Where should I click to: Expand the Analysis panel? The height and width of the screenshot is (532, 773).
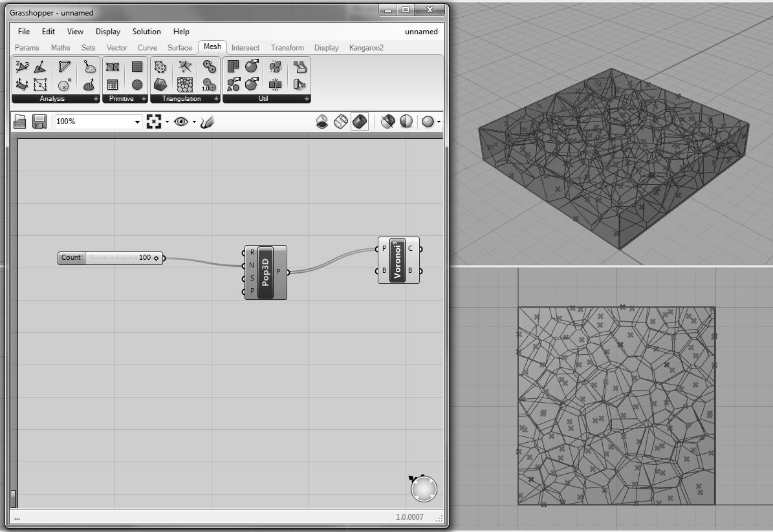[x=96, y=99]
